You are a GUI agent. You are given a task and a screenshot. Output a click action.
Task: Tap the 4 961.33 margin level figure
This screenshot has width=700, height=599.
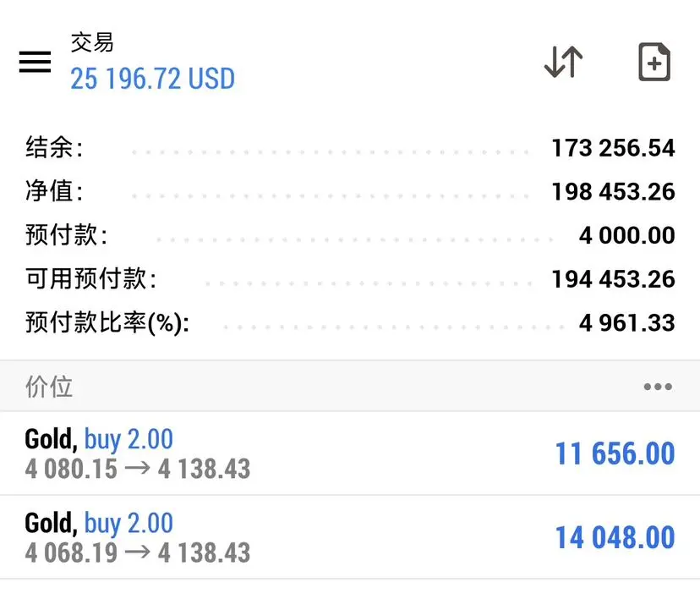(626, 322)
